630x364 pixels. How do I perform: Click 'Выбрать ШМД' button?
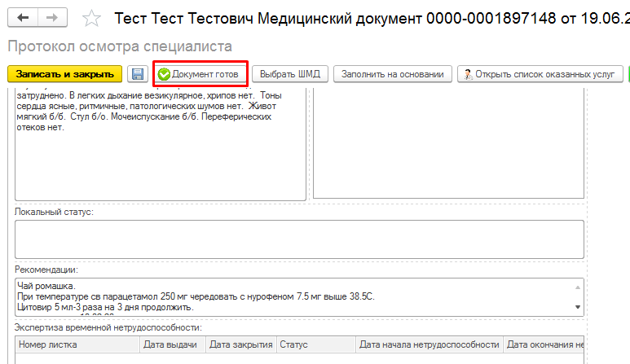pos(289,74)
